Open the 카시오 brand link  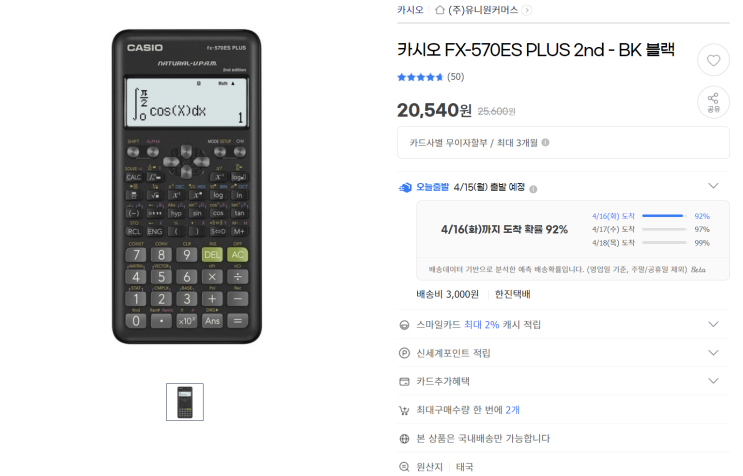coord(410,10)
